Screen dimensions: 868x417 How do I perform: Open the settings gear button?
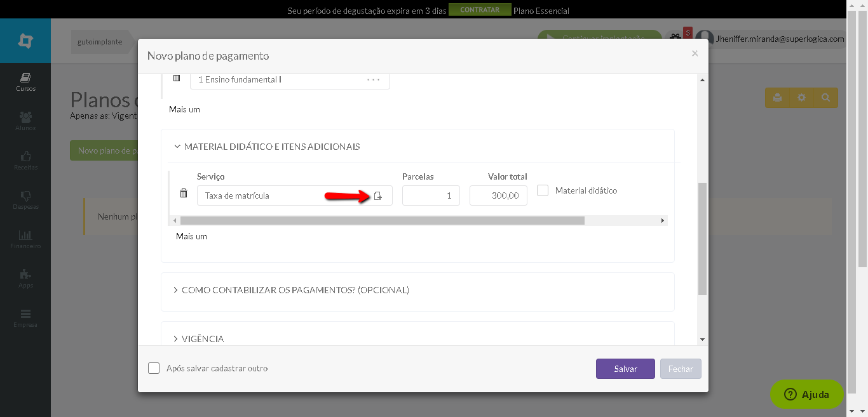[801, 98]
